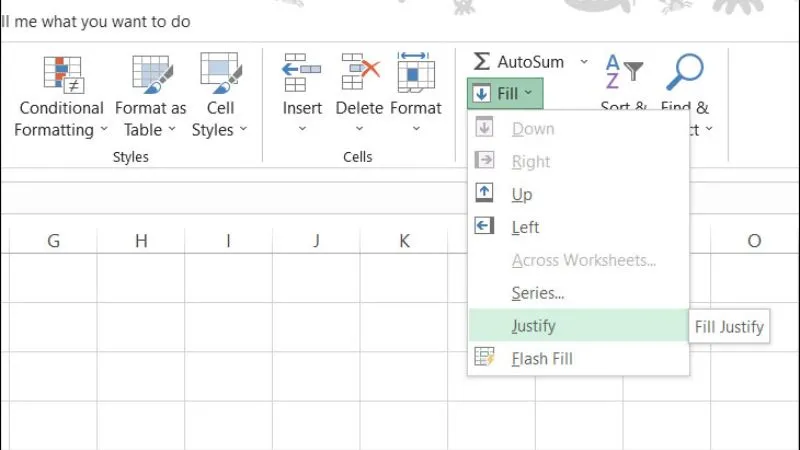Expand the Insert dropdown chevron

coord(302,129)
